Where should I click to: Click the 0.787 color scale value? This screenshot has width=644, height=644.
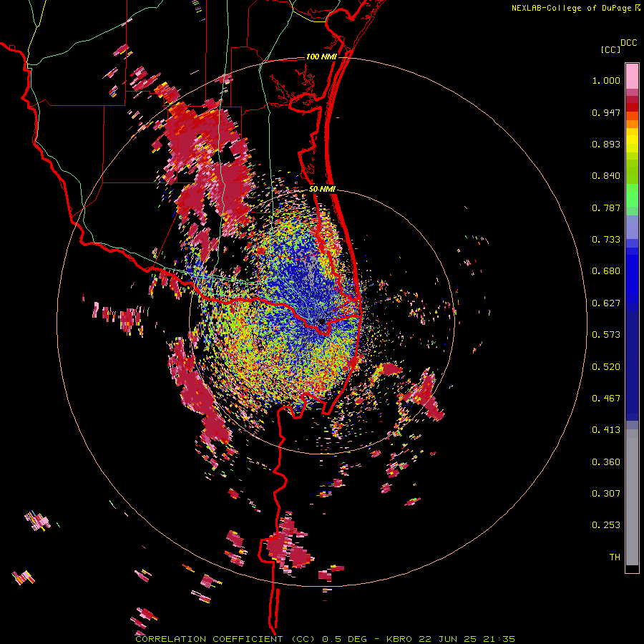coord(606,208)
